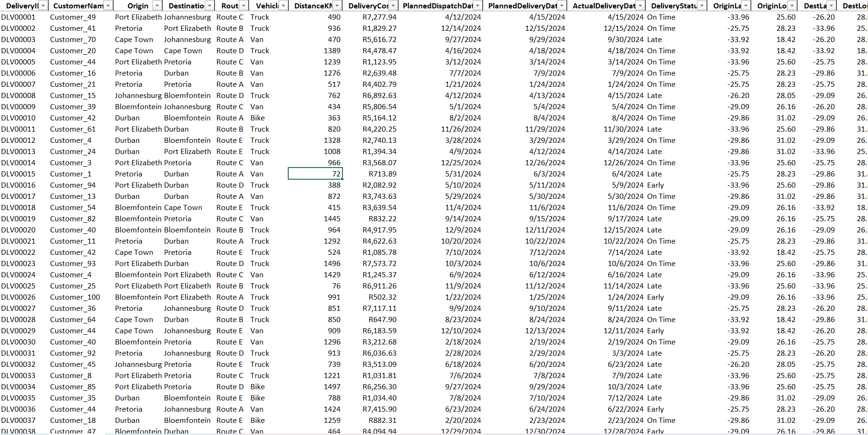The image size is (868, 435).
Task: Open the ActualDeliveryDate filter dropdown
Action: [x=640, y=6]
